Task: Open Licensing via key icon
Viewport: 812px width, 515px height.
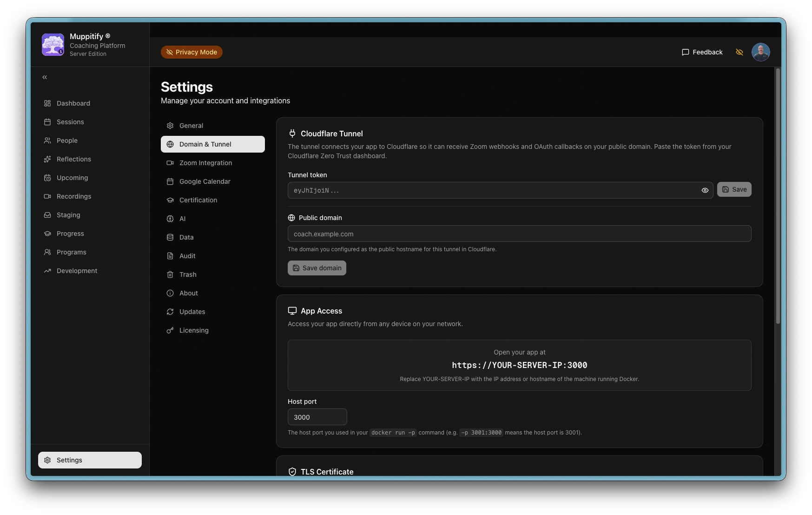Action: coord(170,330)
